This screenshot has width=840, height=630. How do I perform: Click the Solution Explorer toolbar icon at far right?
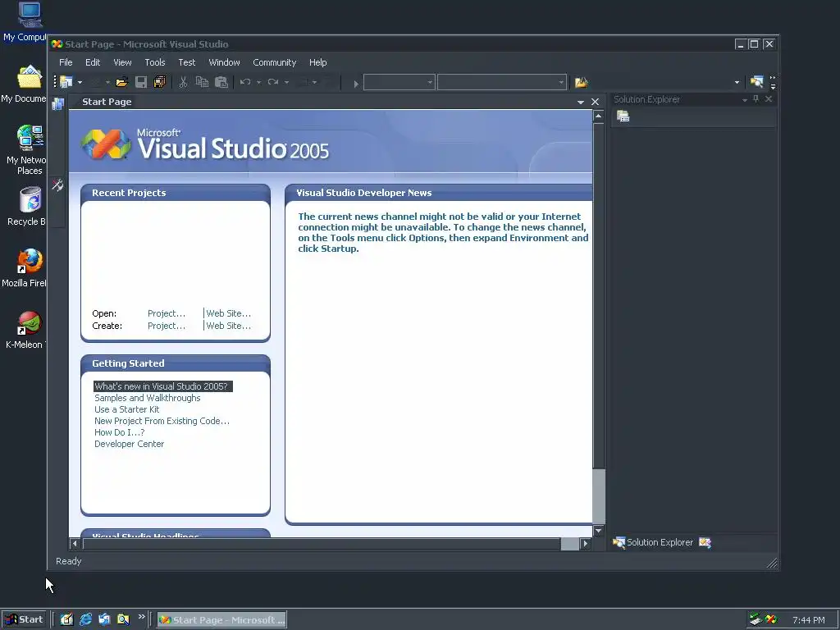pyautogui.click(x=756, y=82)
